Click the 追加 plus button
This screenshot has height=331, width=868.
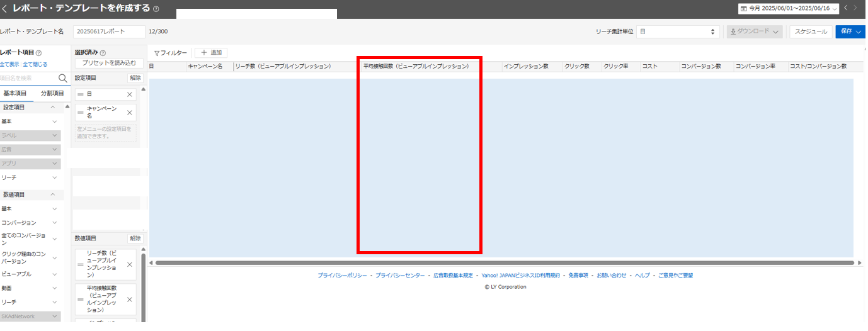coord(211,53)
